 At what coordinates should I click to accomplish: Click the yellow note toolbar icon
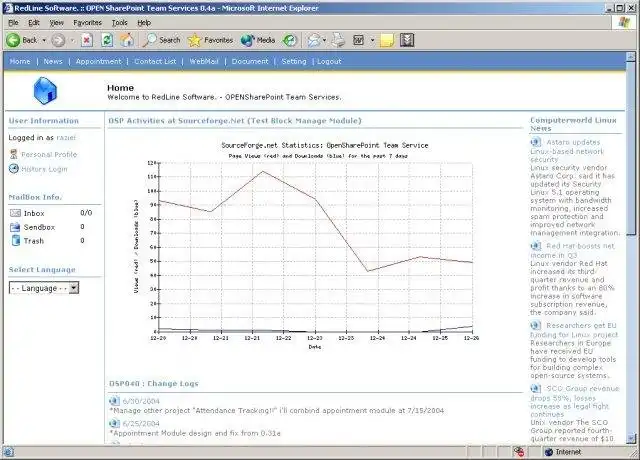387,40
